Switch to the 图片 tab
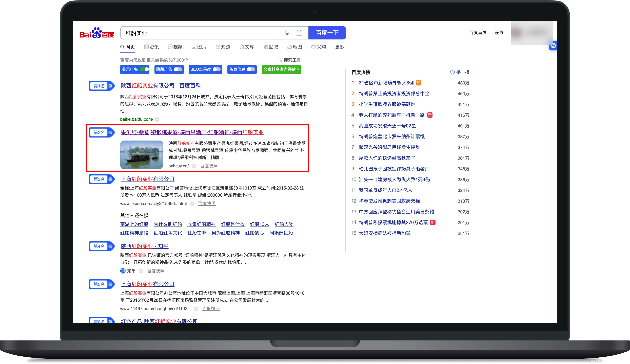Viewport: 630px width, 364px height. 199,47
